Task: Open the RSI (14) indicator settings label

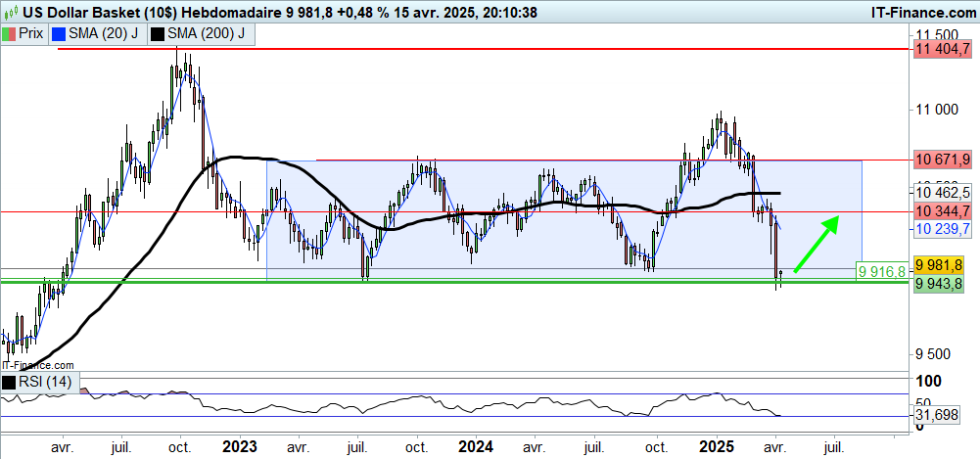Action: point(45,382)
